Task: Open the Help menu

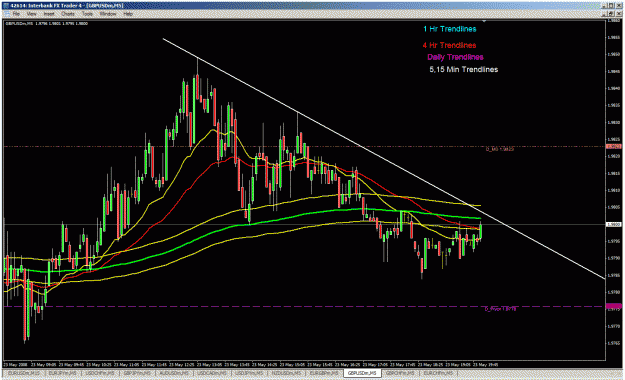Action: (x=128, y=14)
